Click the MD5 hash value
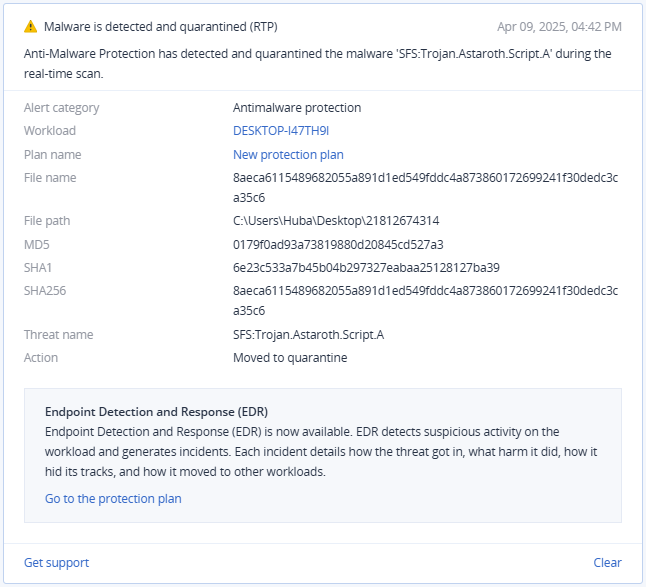Screen dimensions: 646x587 [x=338, y=245]
